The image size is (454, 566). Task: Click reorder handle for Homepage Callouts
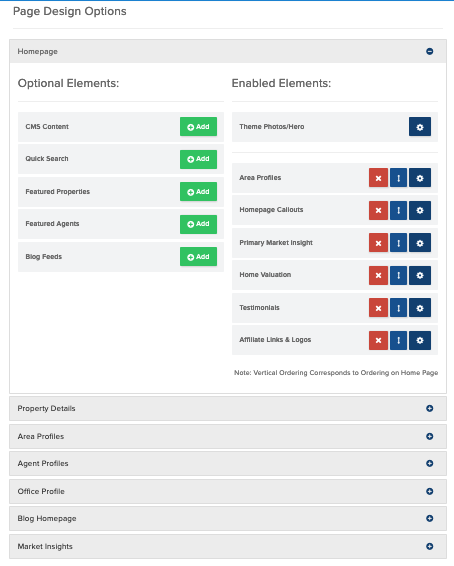(x=398, y=210)
